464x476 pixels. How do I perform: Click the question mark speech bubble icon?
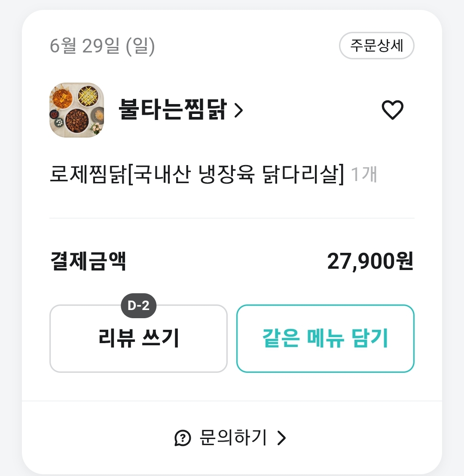pyautogui.click(x=183, y=438)
